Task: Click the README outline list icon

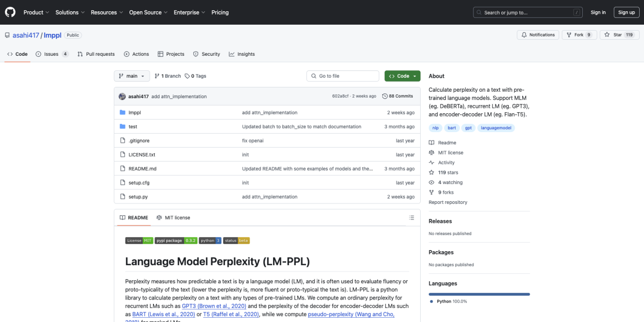Action: [412, 217]
